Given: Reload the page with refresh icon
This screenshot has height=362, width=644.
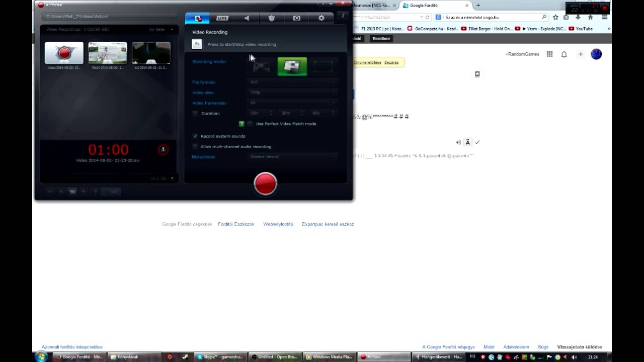Looking at the screenshot, I should click(x=427, y=17).
